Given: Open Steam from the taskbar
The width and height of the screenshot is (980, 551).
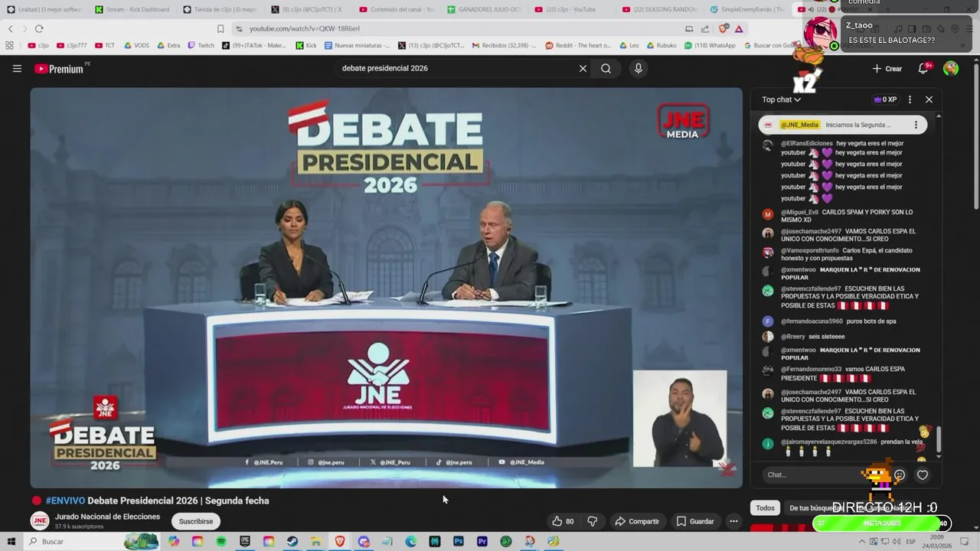Looking at the screenshot, I should [x=292, y=541].
